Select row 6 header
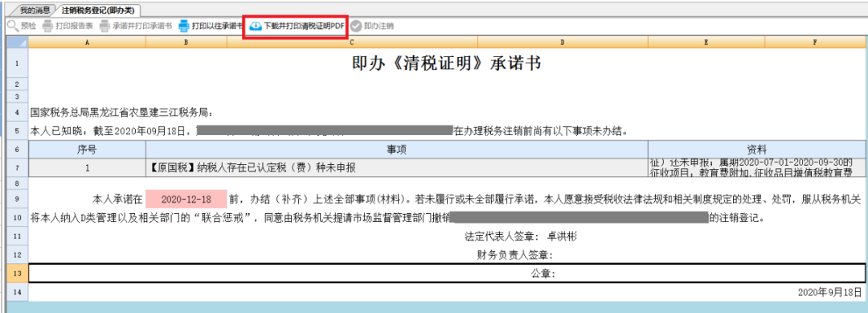 pos(17,150)
